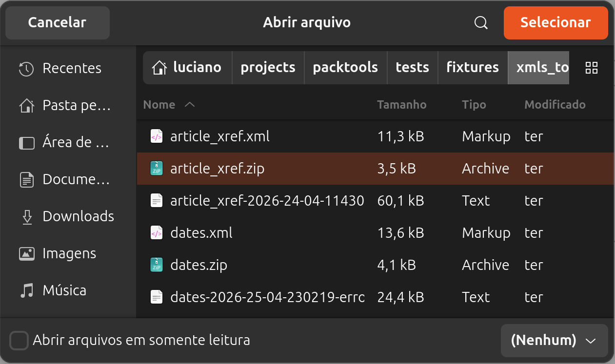Open the (Nenhum) filter dropdown

coord(554,340)
